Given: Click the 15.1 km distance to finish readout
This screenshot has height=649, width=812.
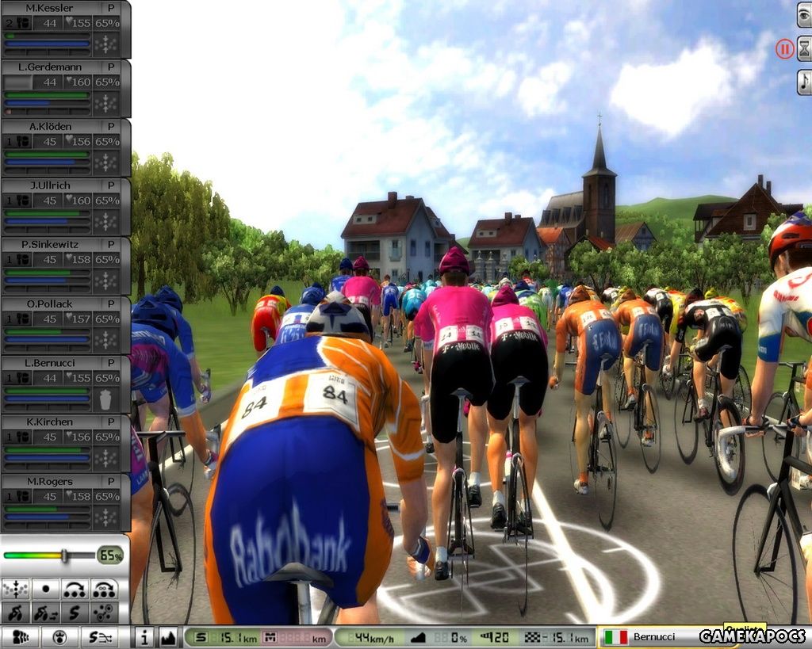Looking at the screenshot, I should coord(557,638).
